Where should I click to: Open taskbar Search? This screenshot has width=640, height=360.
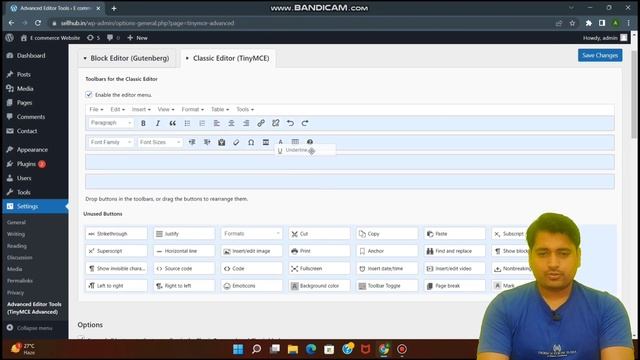click(x=256, y=349)
